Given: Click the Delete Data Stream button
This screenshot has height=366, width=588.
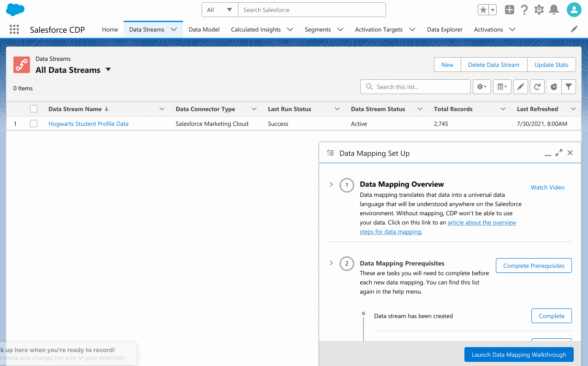Looking at the screenshot, I should pos(493,65).
